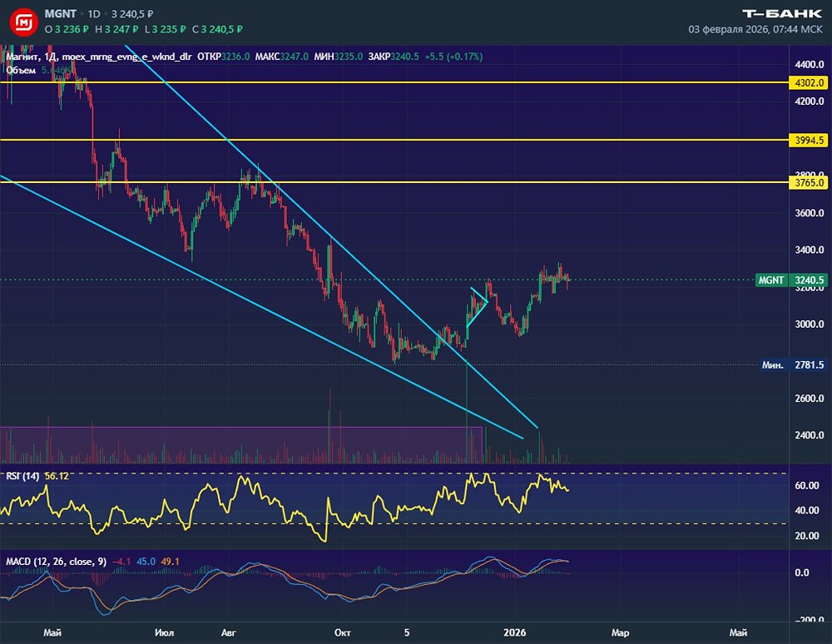Click the 4400.0 price axis label
Screen dimensions: 832x644
pos(810,65)
